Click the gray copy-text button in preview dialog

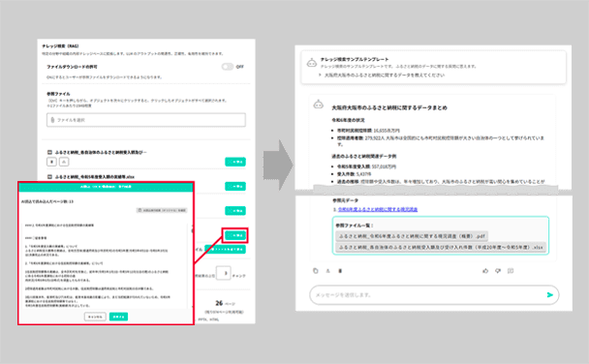pyautogui.click(x=162, y=210)
